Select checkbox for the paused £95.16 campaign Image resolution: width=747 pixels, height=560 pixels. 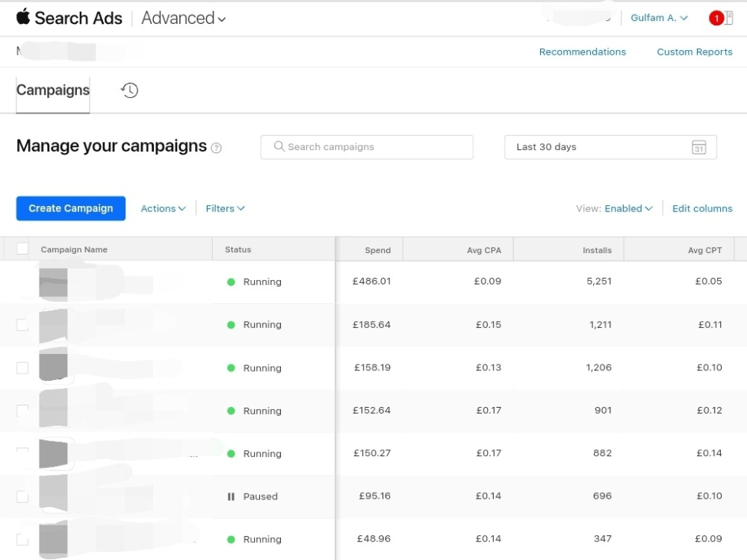tap(22, 497)
